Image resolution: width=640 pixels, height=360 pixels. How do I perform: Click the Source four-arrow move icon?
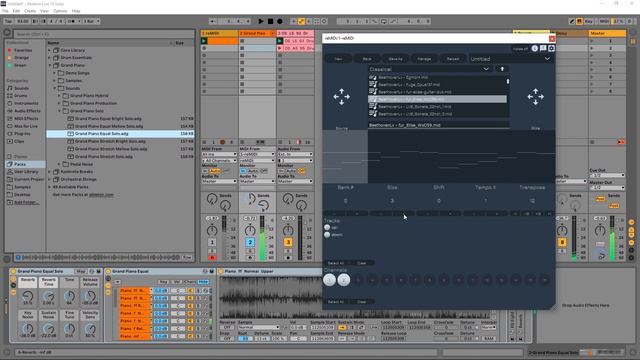341,97
